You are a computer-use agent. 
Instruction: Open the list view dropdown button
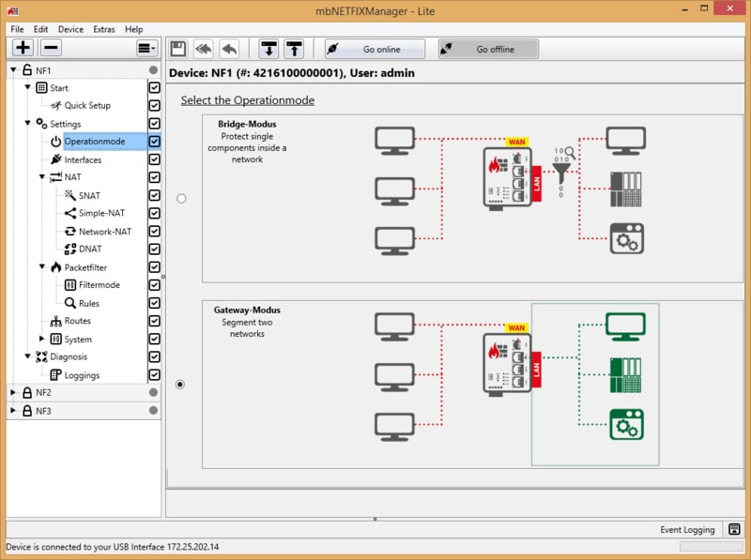pyautogui.click(x=146, y=48)
